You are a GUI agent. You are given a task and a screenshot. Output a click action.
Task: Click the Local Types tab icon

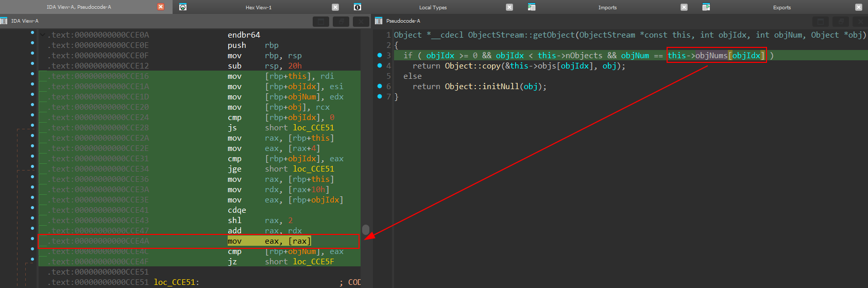pos(357,7)
